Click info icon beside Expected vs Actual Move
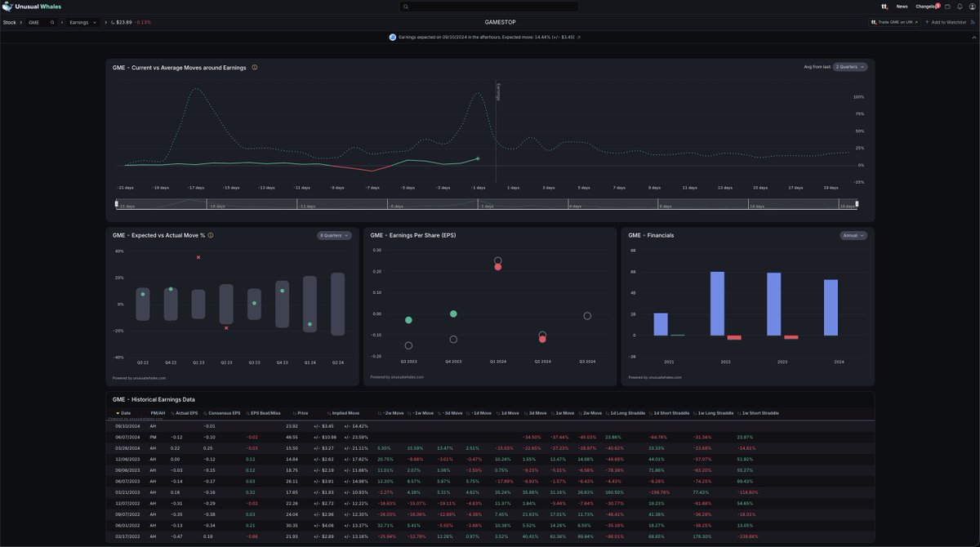980x547 pixels. [x=211, y=235]
